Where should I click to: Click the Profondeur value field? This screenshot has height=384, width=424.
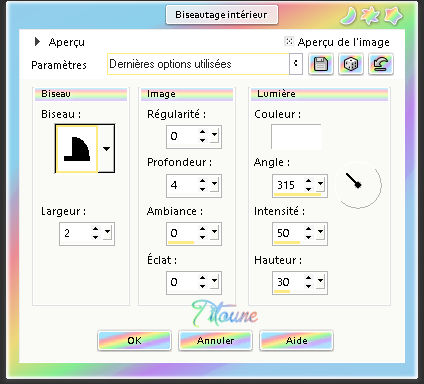pyautogui.click(x=183, y=185)
